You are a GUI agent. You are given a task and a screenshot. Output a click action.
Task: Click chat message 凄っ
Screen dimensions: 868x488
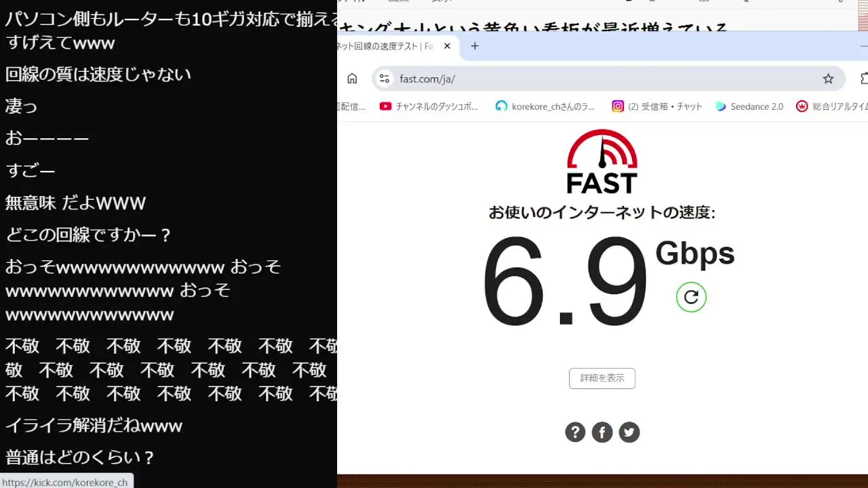[x=21, y=106]
